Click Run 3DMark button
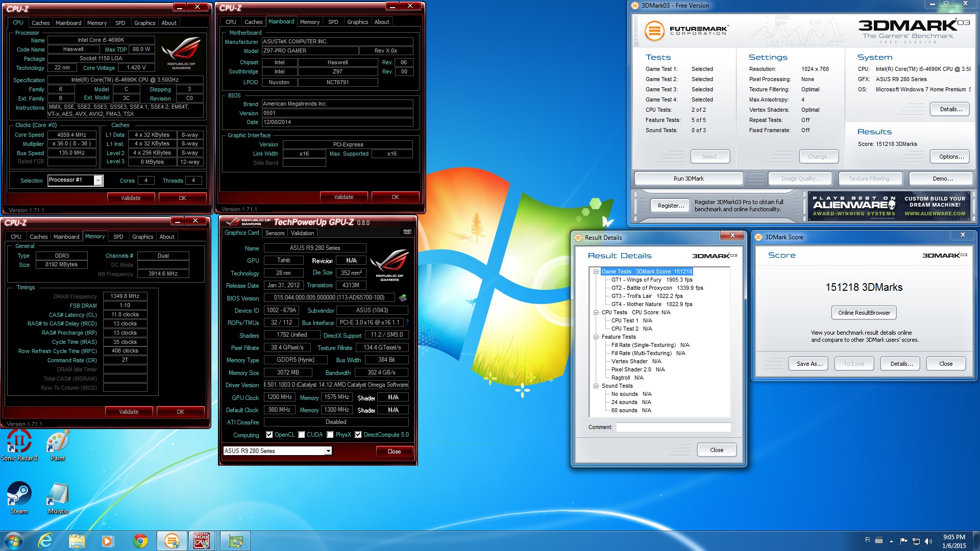This screenshot has width=980, height=551. tap(689, 179)
